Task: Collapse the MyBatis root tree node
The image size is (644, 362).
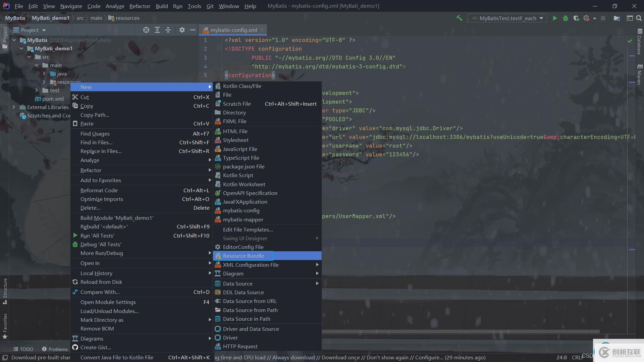Action: (x=14, y=40)
